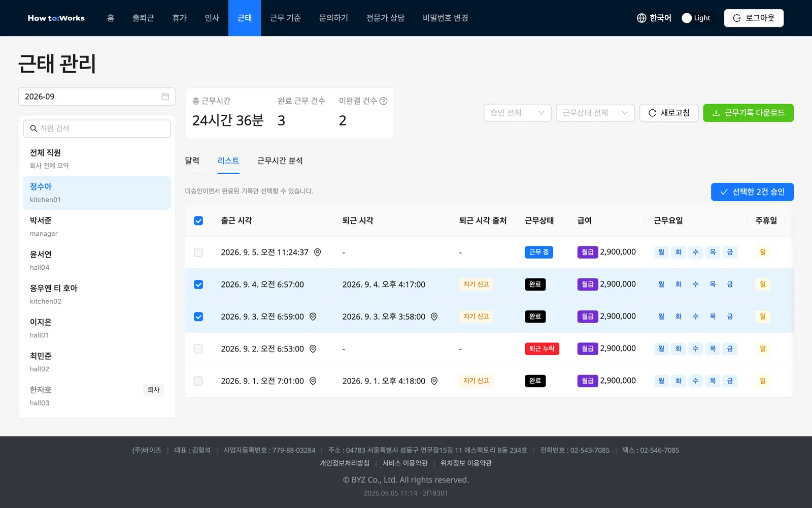
Task: Click location pin beside 2026. 9. 1. 오후 4:18:00
Action: (434, 381)
